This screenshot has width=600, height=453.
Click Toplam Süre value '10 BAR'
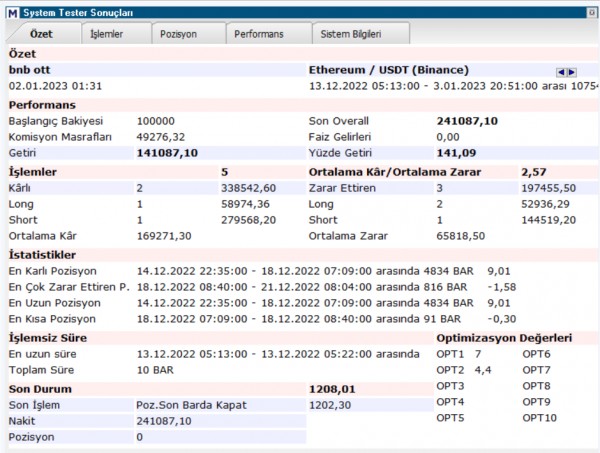(155, 370)
